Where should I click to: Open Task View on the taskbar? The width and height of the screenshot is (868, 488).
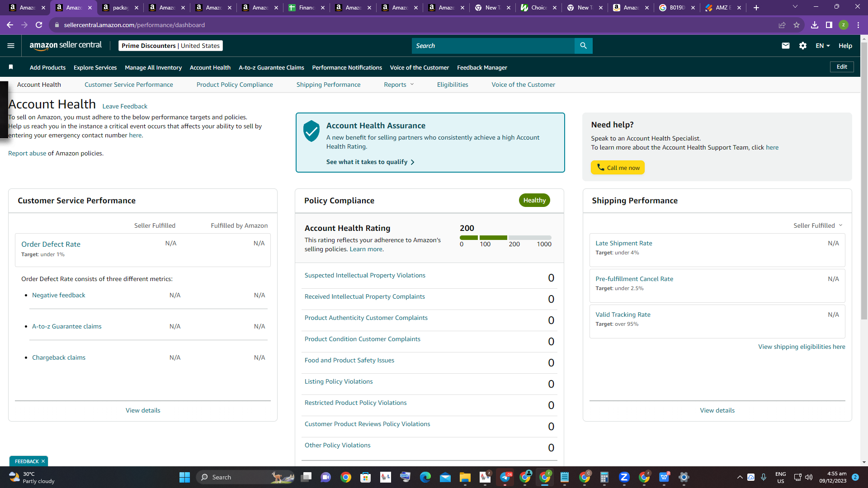coord(306,477)
